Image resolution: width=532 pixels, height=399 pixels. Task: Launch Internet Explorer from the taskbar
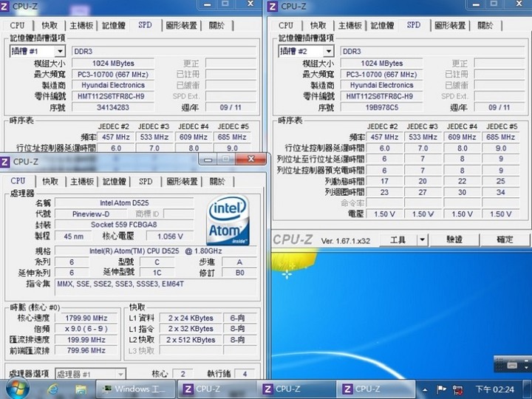click(53, 389)
